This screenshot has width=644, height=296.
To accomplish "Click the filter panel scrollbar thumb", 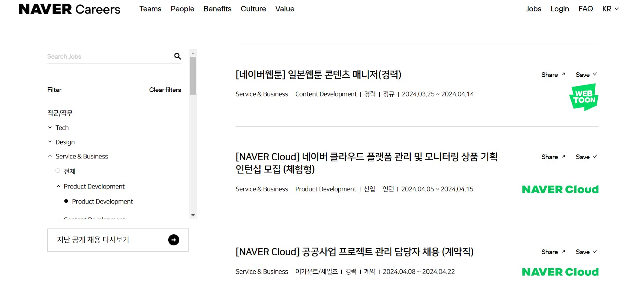I will [193, 76].
